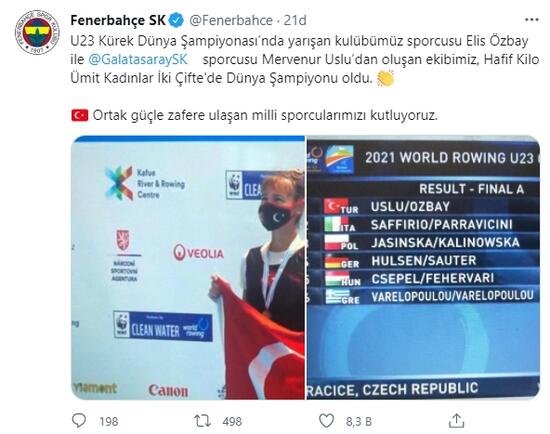Open the three-dot more options menu
The height and width of the screenshot is (434, 550).
(x=532, y=20)
